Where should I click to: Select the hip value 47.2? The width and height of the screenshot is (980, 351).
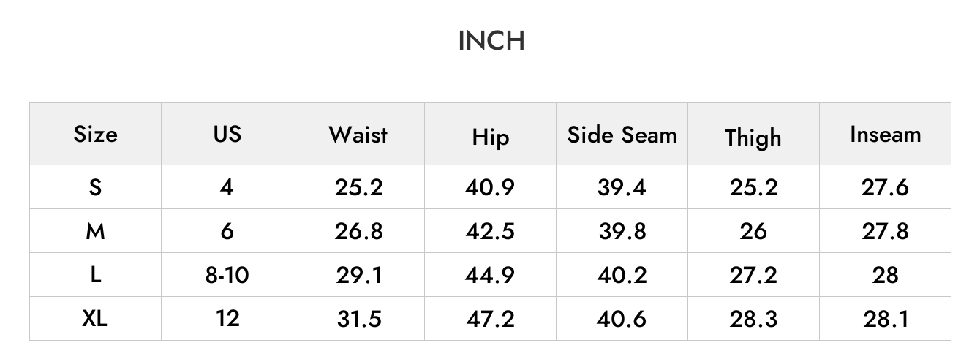pos(490,319)
